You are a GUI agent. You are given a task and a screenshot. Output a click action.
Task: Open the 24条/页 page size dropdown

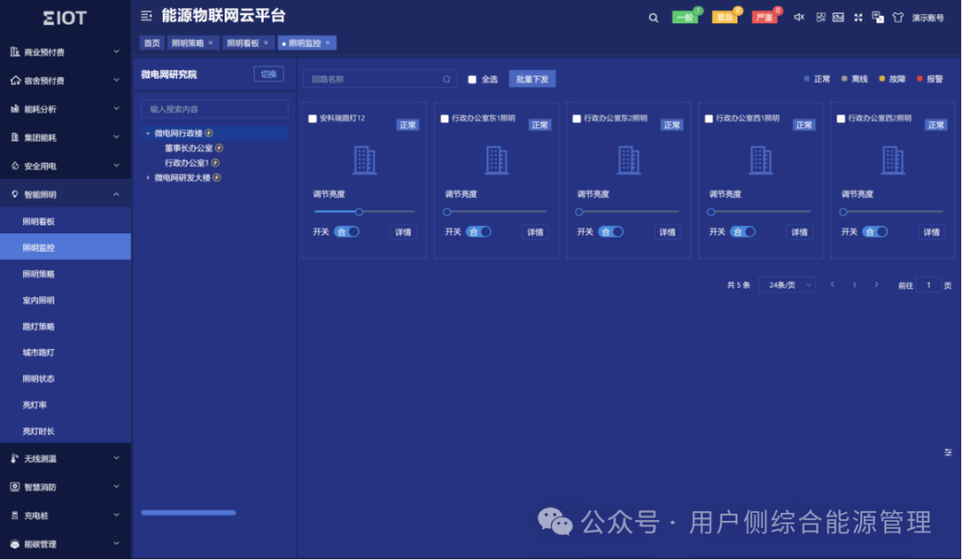click(787, 285)
